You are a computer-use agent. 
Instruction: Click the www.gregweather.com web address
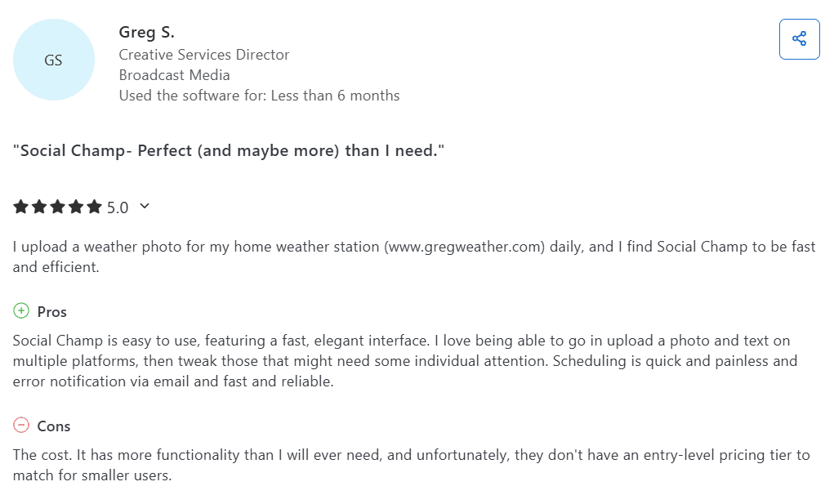tap(464, 247)
